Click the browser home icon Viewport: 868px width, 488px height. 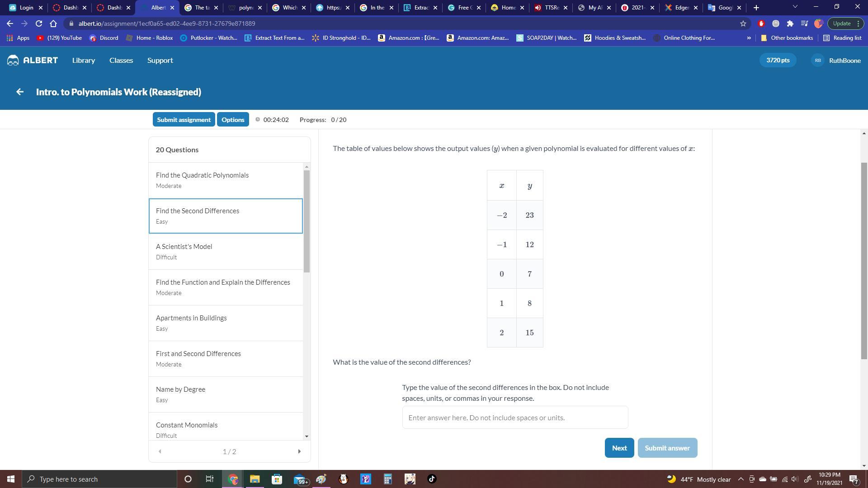tap(53, 23)
